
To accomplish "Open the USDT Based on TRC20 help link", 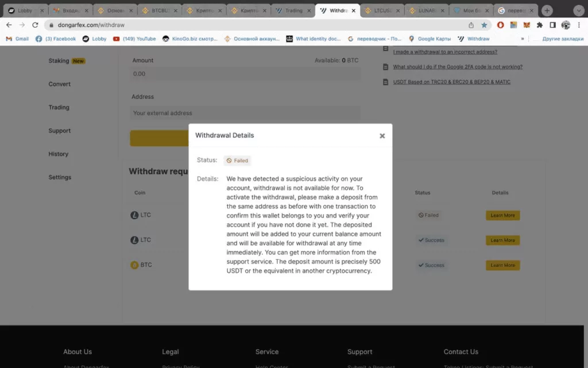I will [x=451, y=82].
